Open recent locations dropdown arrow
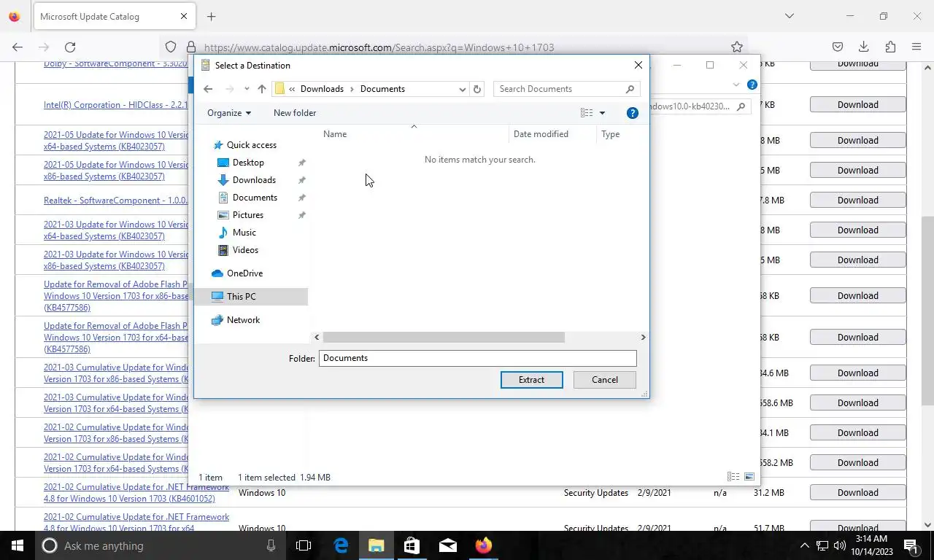The height and width of the screenshot is (560, 934). click(247, 89)
